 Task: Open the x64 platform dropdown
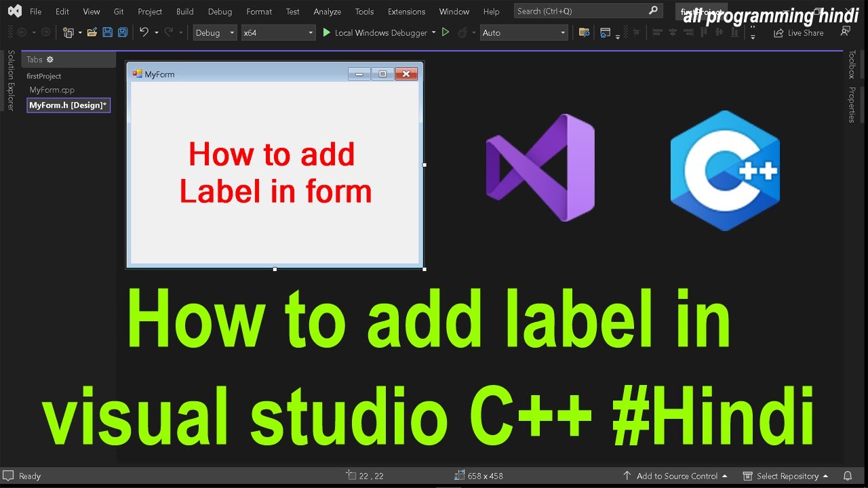(279, 33)
